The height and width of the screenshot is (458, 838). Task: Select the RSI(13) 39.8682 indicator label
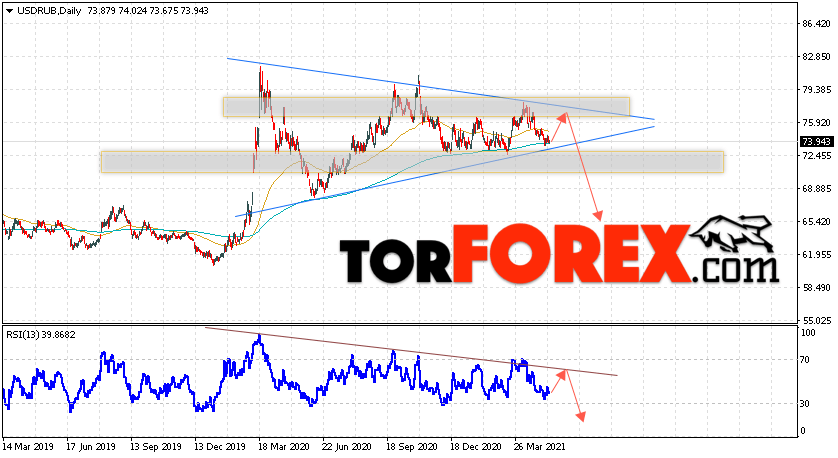click(41, 335)
